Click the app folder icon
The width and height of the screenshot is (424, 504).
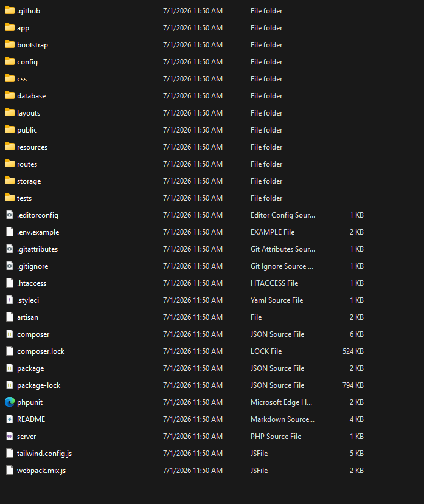click(10, 27)
